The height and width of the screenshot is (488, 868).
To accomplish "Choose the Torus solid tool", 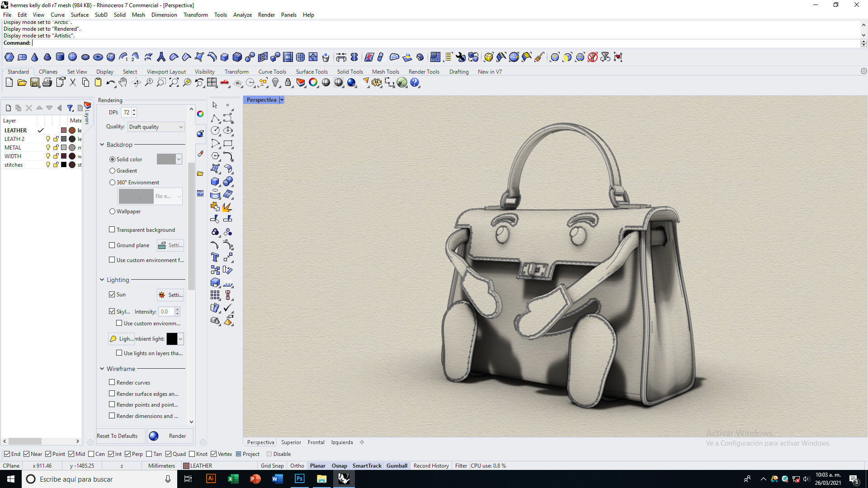I will [x=98, y=57].
